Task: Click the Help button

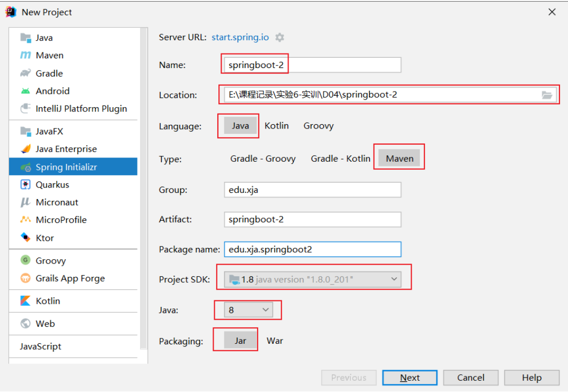Action: [x=532, y=378]
